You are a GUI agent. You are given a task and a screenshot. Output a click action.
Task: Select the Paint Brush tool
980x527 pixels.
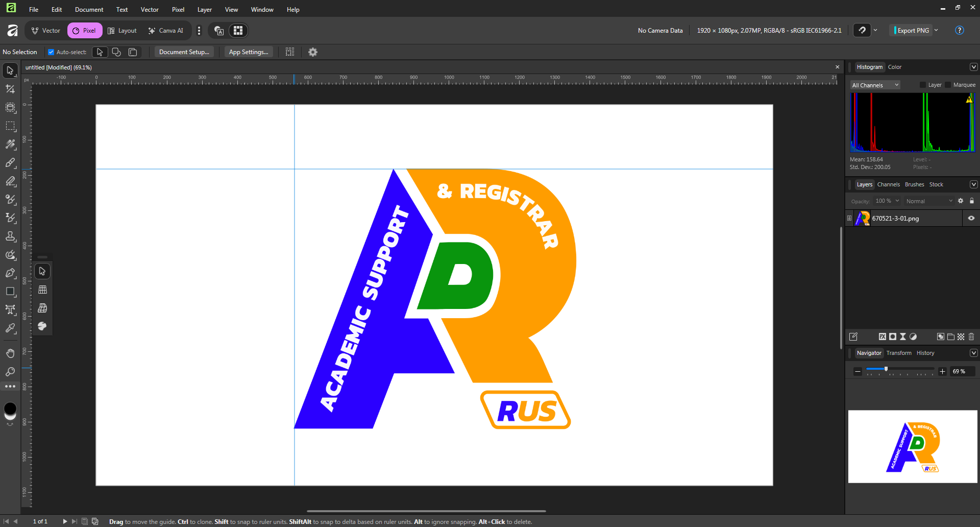(10, 163)
